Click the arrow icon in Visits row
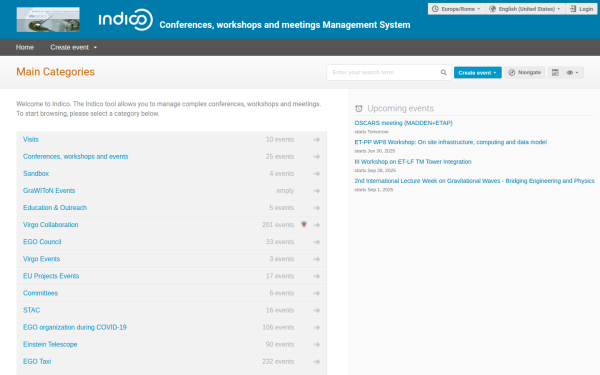Image resolution: width=600 pixels, height=375 pixels. [316, 140]
